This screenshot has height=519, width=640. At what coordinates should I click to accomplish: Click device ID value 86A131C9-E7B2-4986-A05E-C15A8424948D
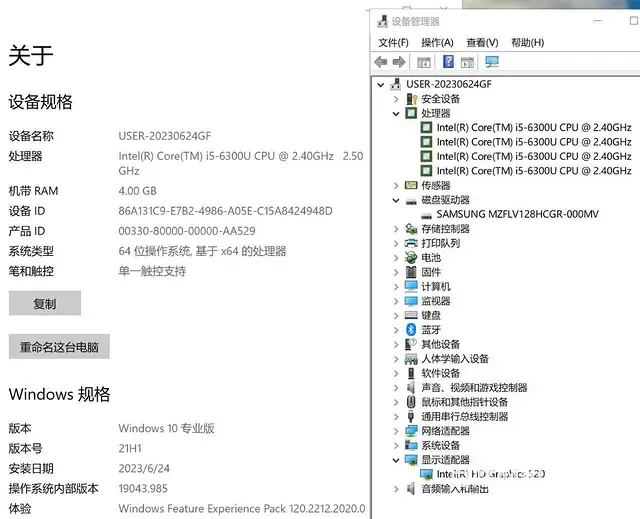(x=225, y=211)
